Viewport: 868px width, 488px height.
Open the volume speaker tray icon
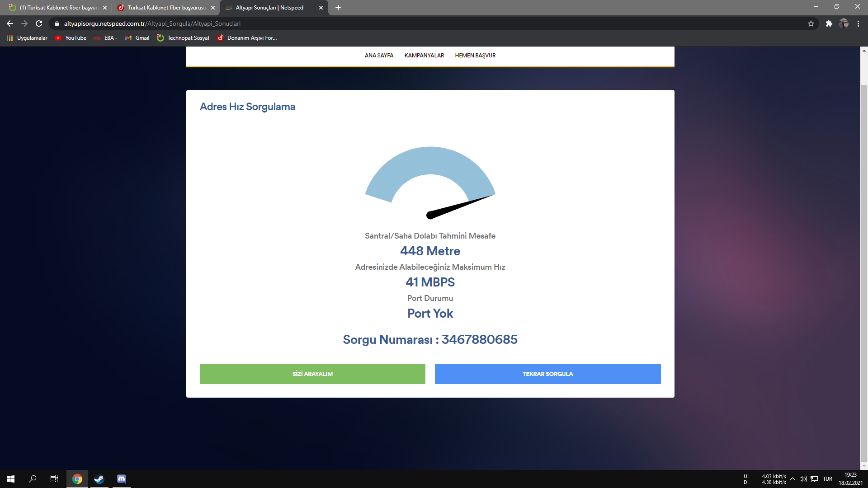coord(803,479)
